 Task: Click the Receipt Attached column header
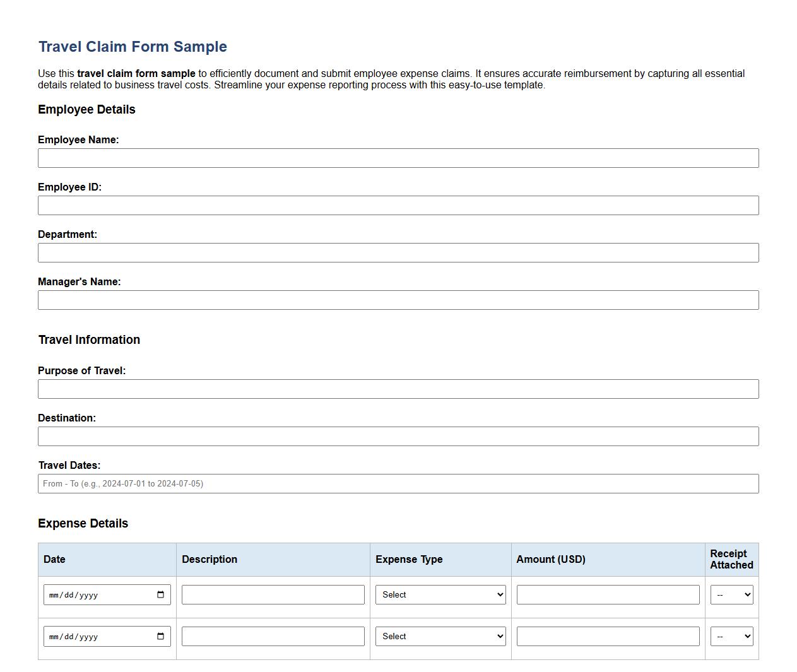pyautogui.click(x=731, y=559)
